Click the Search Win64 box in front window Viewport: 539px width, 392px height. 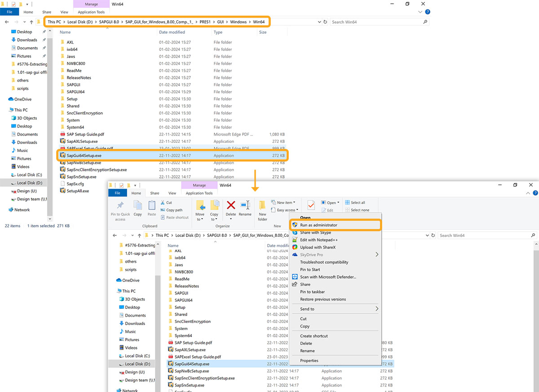pos(487,235)
